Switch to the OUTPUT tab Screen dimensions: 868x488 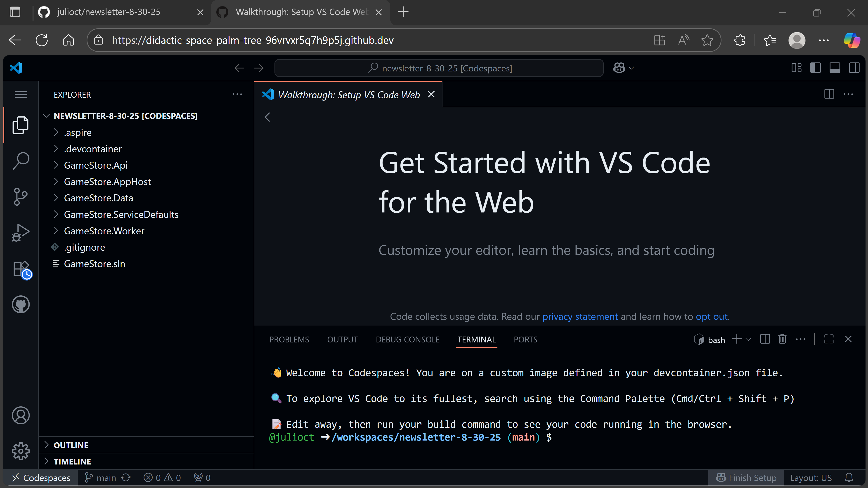pyautogui.click(x=342, y=339)
